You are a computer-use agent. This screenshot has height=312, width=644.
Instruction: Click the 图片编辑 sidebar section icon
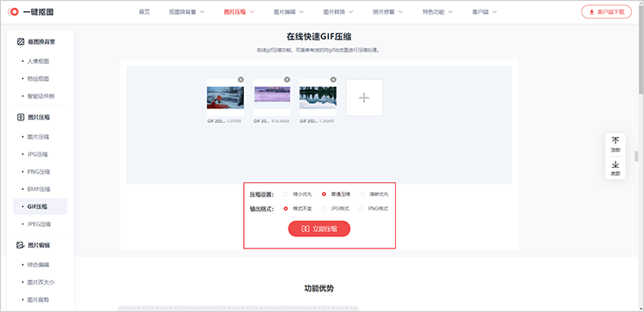click(x=21, y=245)
